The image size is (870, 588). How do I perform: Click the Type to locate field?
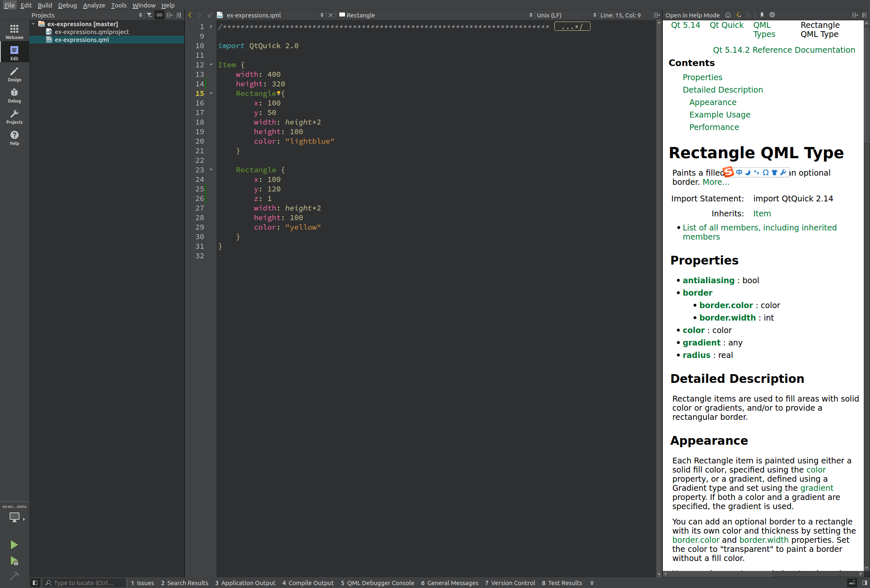(83, 583)
